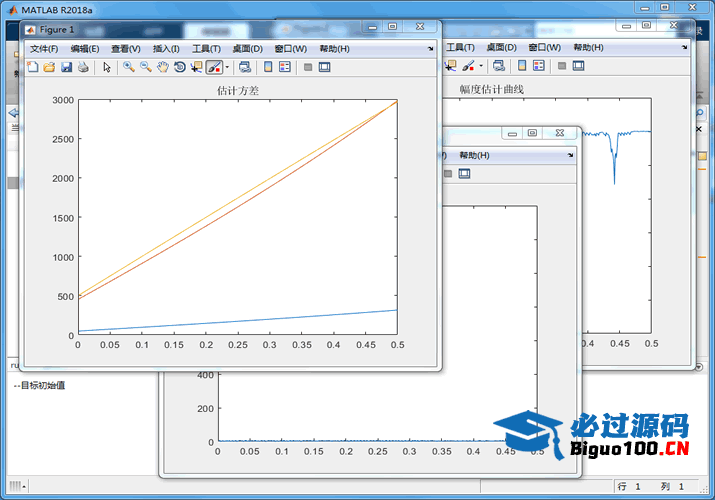Expand brush color dropdown arrow in Figure 1
Image resolution: width=715 pixels, height=500 pixels.
(227, 67)
